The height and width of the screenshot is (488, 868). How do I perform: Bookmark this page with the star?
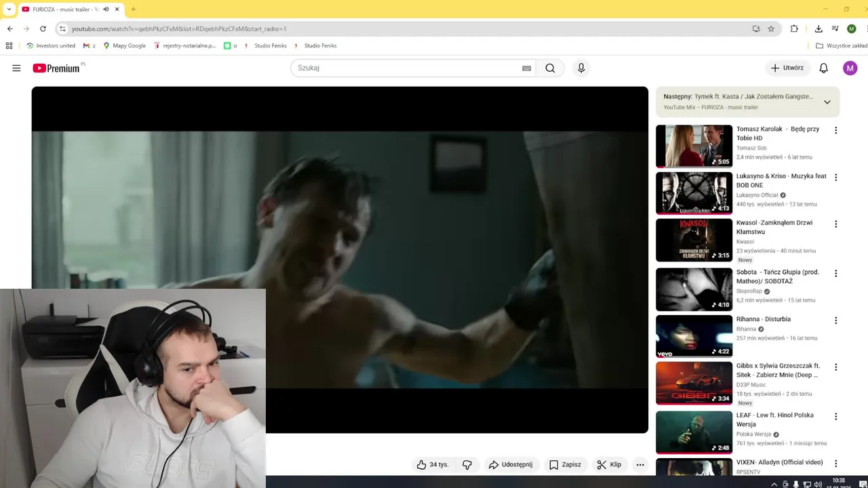point(771,28)
